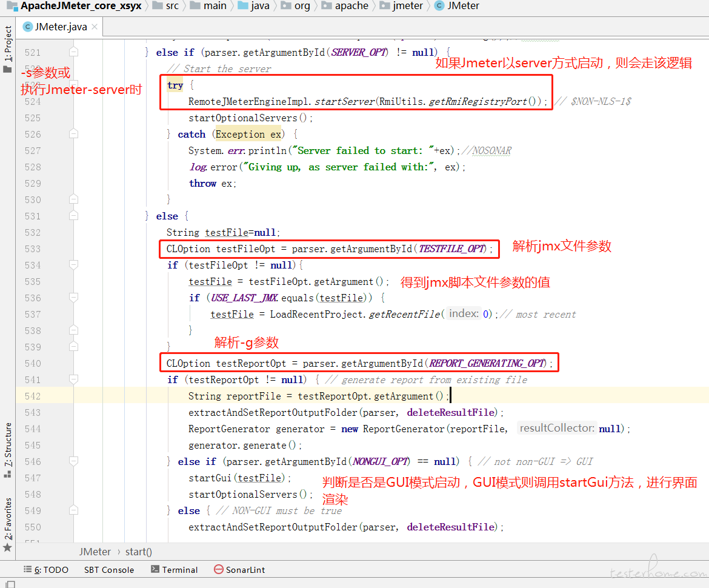Click ApacheJMeter_core_xsyx in the breadcrumb
Image resolution: width=709 pixels, height=588 pixels.
(81, 6)
